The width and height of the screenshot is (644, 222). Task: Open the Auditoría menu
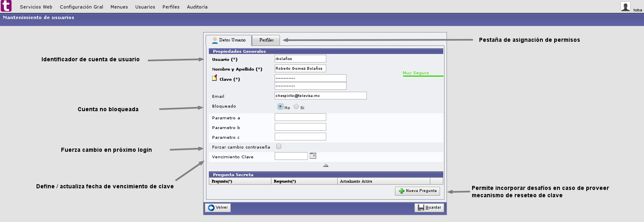tap(197, 7)
